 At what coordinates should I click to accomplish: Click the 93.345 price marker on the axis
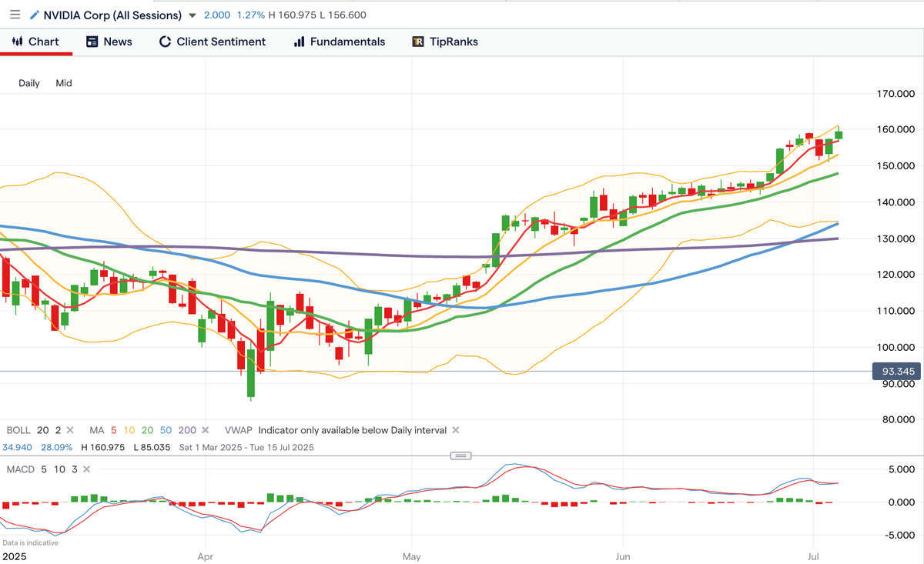(x=897, y=372)
